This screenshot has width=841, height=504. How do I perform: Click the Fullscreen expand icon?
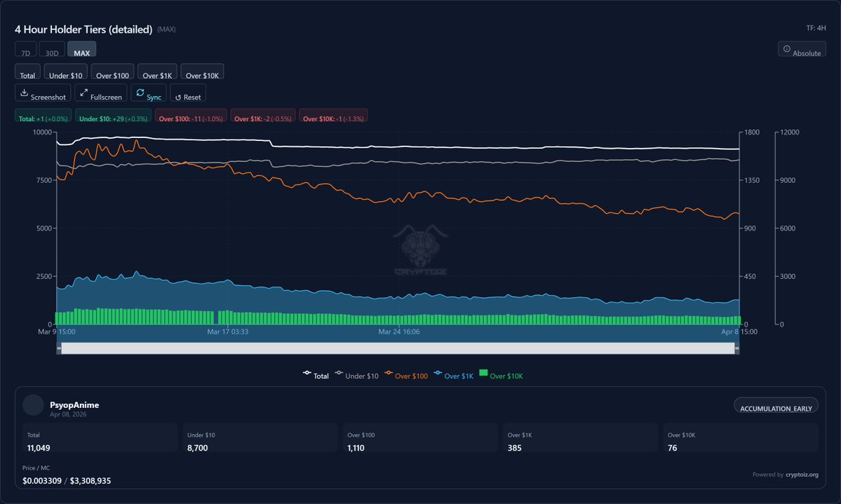tap(83, 93)
